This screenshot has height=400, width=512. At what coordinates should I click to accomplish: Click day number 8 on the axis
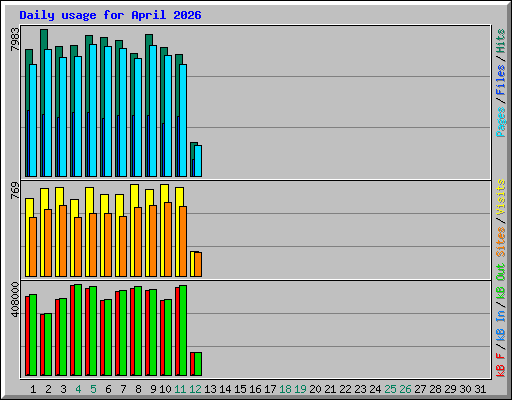(x=138, y=389)
